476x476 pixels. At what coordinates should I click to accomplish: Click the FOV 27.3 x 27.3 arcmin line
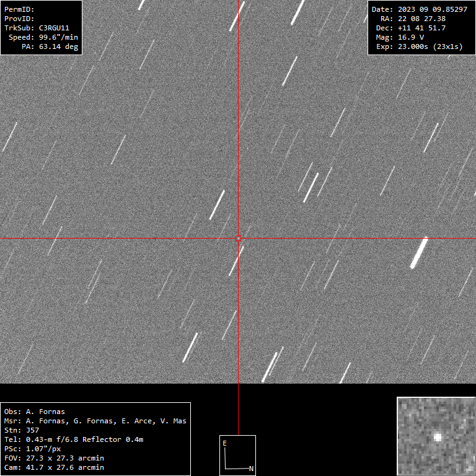pyautogui.click(x=54, y=458)
